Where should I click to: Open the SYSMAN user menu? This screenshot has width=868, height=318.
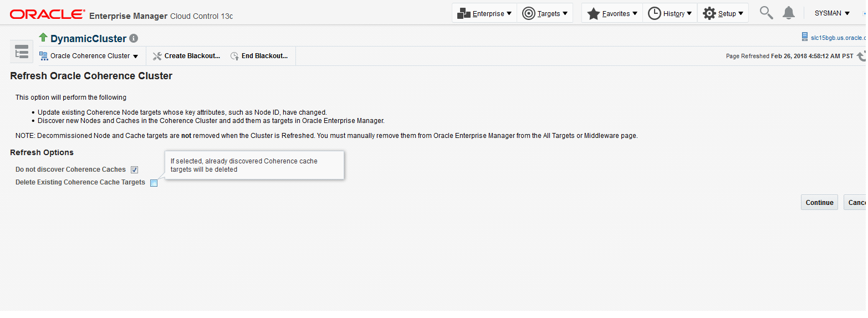831,13
